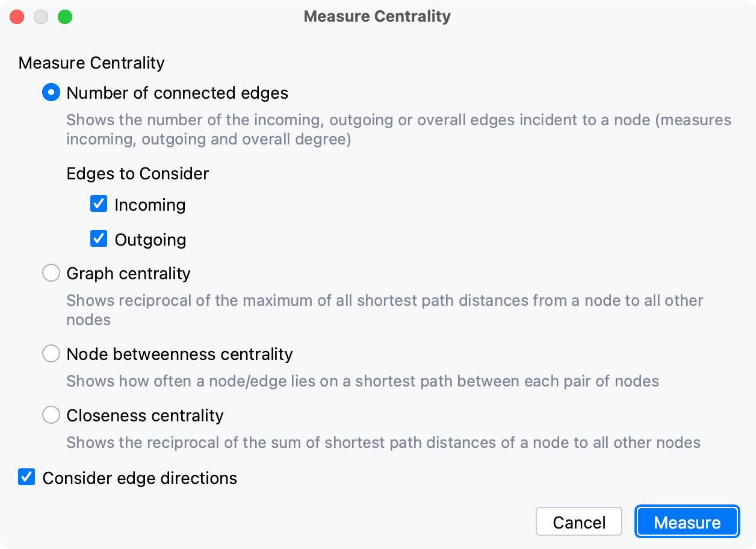Click the Measure Centrality section heading
The height and width of the screenshot is (549, 756).
pyautogui.click(x=91, y=63)
